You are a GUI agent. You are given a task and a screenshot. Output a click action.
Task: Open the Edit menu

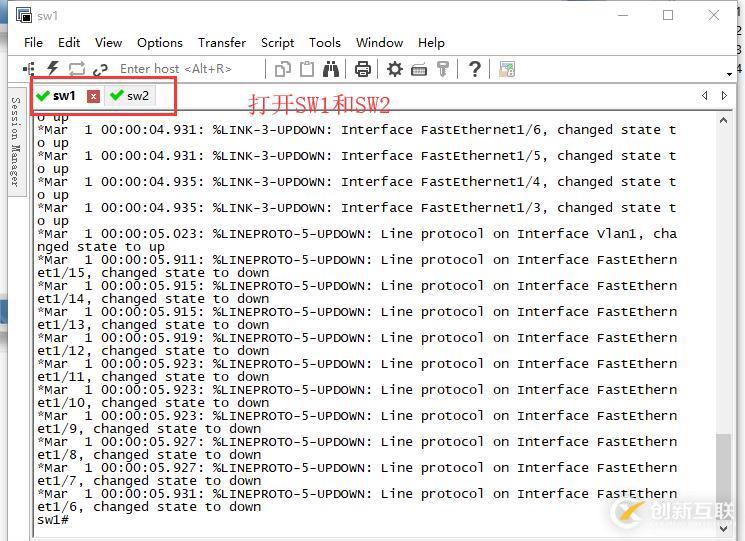[69, 43]
